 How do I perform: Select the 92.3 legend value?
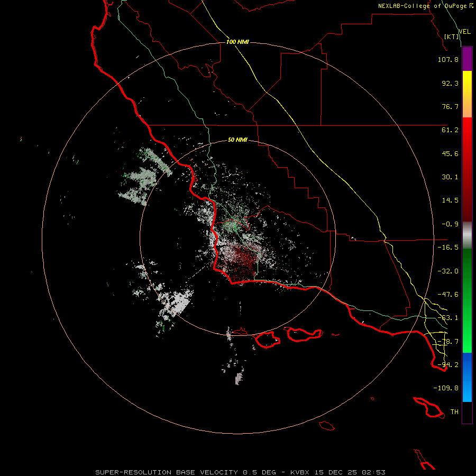click(x=450, y=83)
